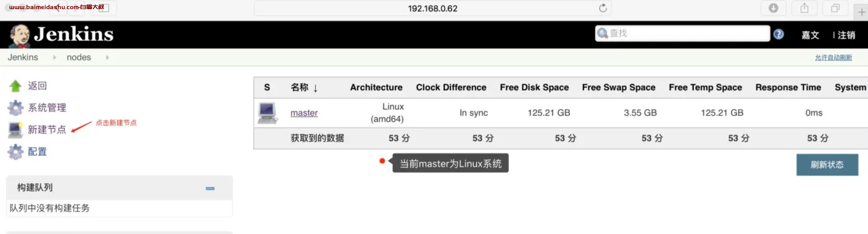Expand the nodes breadcrumb arrow
868x234 pixels.
coord(108,58)
